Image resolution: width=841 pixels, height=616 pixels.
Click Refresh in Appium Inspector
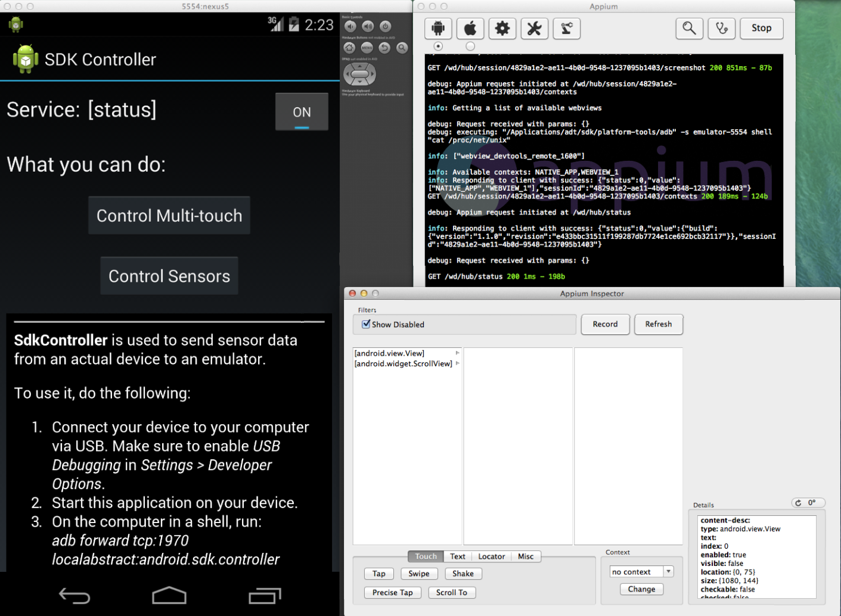tap(659, 324)
